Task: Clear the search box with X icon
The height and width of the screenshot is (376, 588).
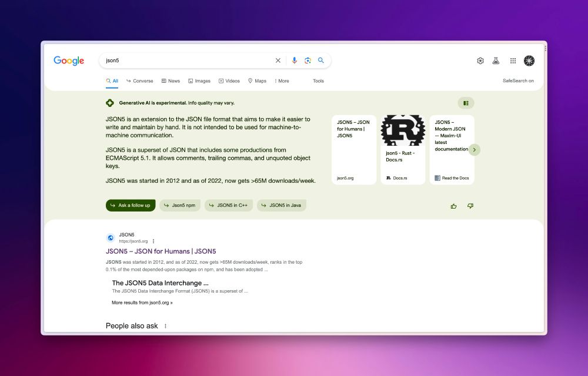Action: (278, 61)
